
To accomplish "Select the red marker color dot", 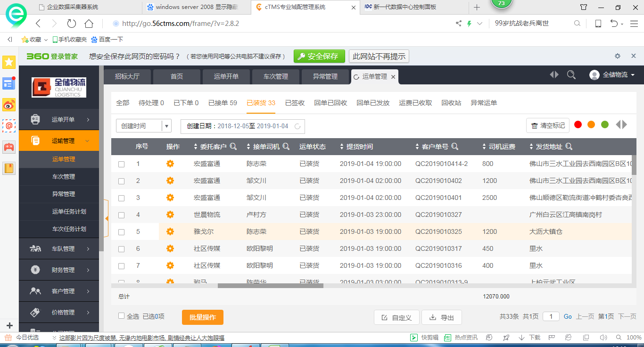I will pyautogui.click(x=578, y=124).
